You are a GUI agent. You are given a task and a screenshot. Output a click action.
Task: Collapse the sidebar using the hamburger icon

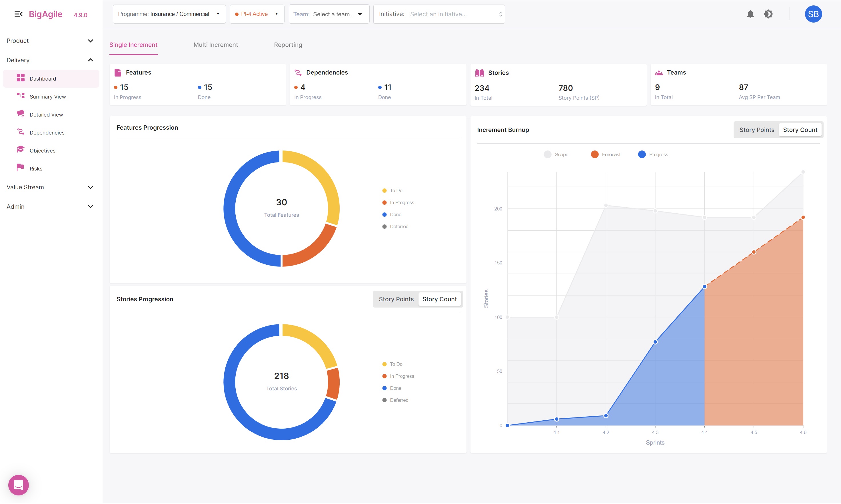coord(18,14)
